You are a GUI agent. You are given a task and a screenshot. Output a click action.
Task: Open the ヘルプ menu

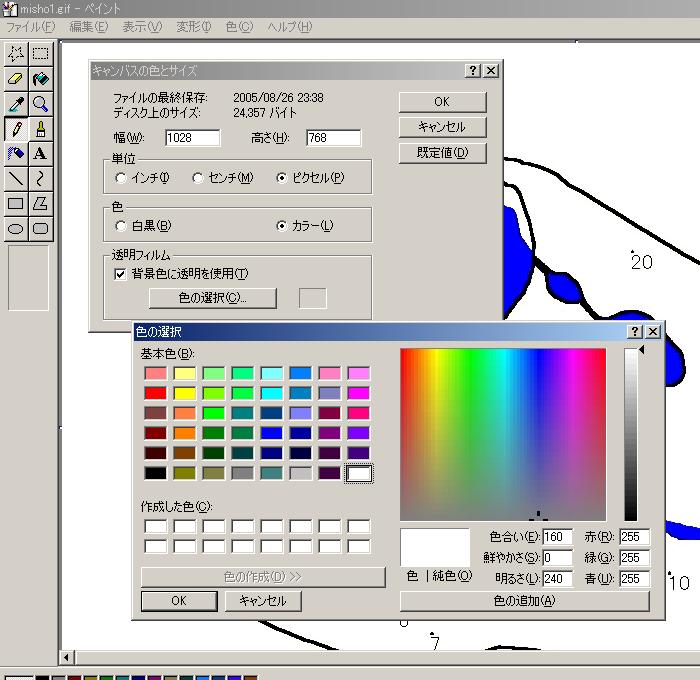coord(290,27)
